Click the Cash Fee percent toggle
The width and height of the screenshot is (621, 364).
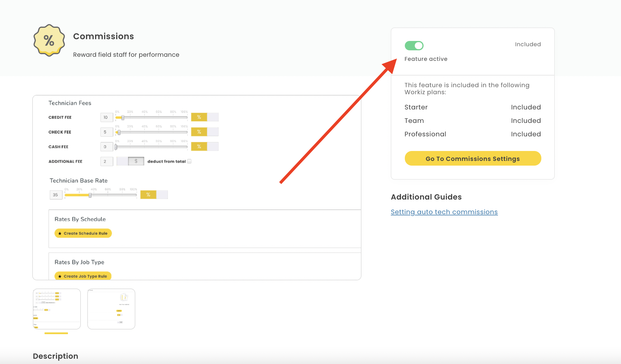(199, 147)
